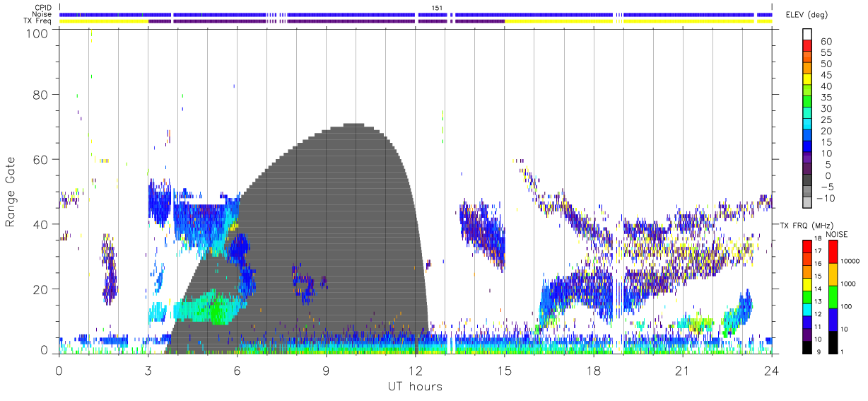Click the "Range Gate" axis title
Image resolution: width=868 pixels, height=401 pixels.
12,192
